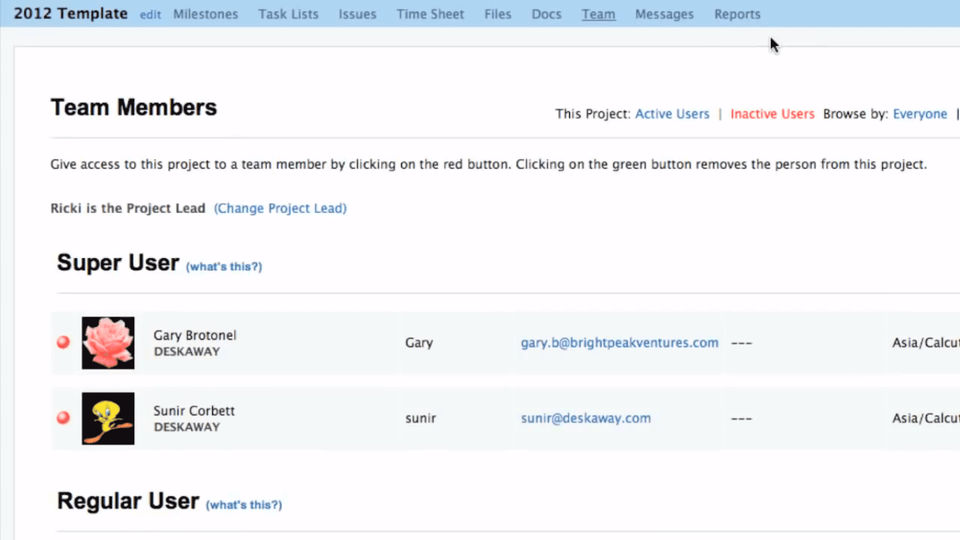
Task: Click DESKAWAY under Sunir Corbett
Action: click(187, 427)
